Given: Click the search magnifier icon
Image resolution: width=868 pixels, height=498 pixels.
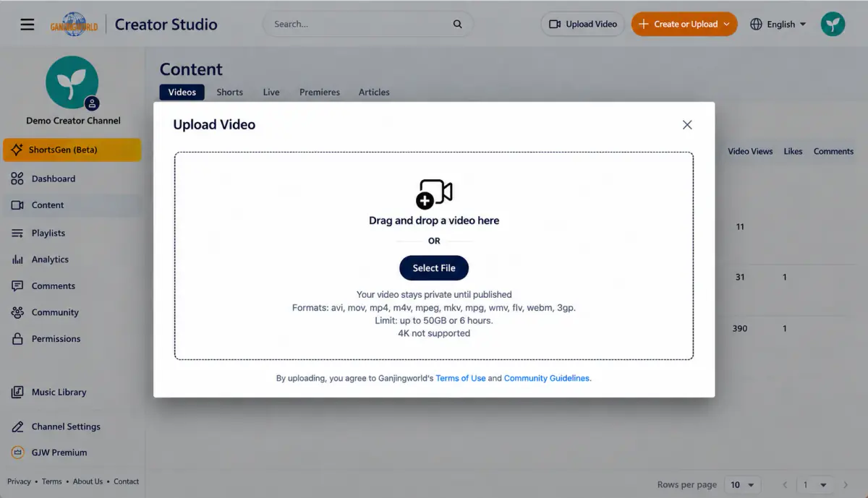Looking at the screenshot, I should 457,24.
